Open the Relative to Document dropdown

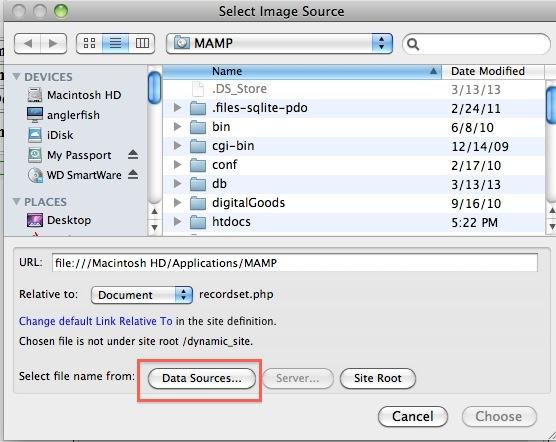click(x=142, y=295)
